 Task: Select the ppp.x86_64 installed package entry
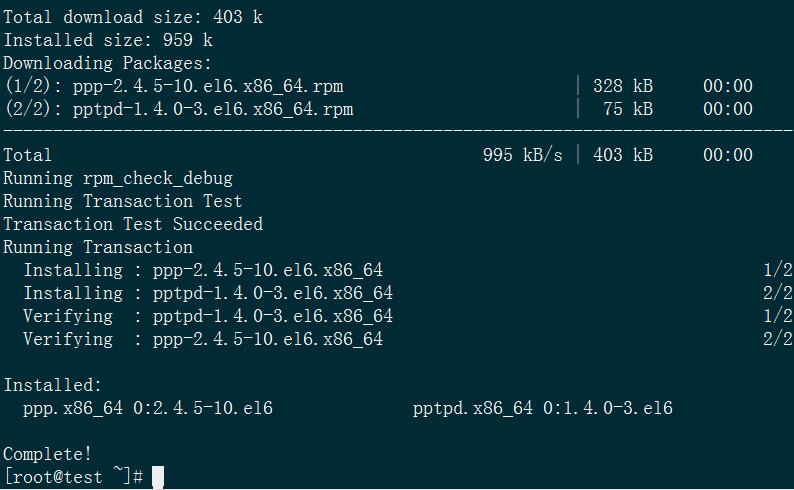click(x=148, y=408)
